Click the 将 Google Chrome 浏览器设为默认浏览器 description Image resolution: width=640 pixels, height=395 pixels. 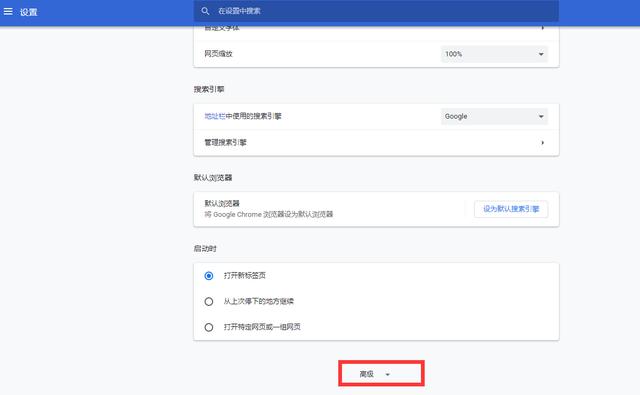pos(269,214)
